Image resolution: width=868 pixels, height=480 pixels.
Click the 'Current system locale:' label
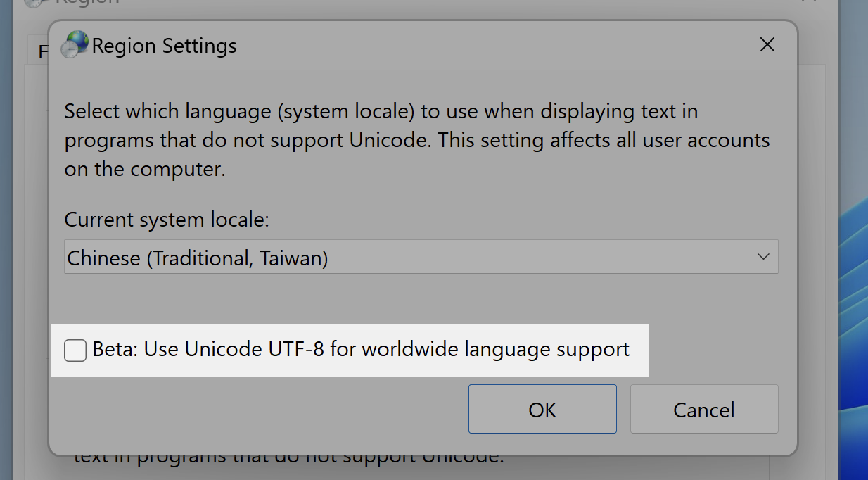[167, 220]
